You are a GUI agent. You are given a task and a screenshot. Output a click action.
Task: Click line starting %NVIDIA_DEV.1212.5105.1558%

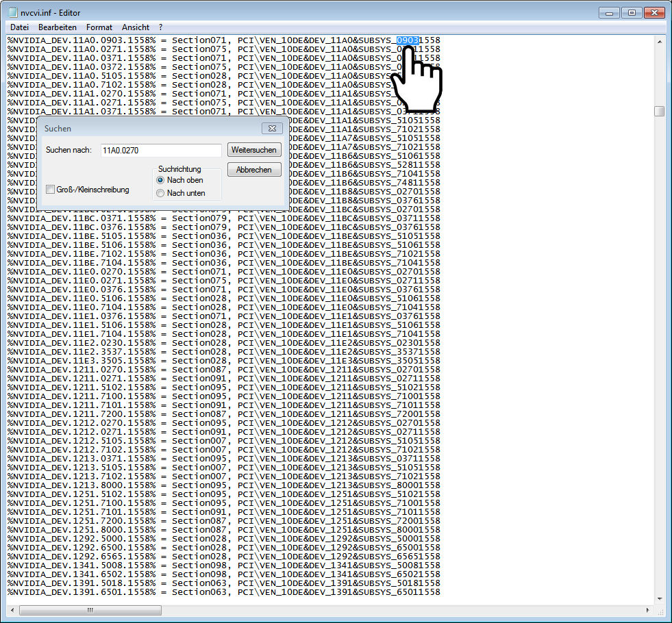224,441
